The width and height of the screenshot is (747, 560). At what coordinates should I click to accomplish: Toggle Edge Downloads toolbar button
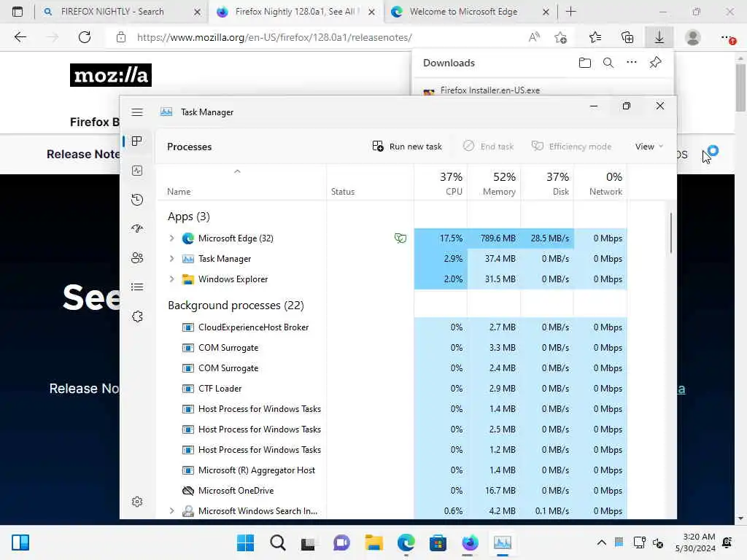[659, 37]
